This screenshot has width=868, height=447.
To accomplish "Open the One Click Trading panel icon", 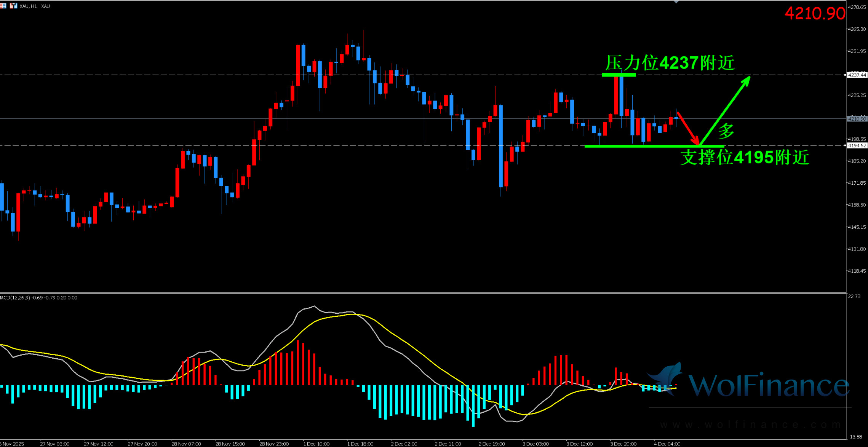I will click(x=13, y=6).
